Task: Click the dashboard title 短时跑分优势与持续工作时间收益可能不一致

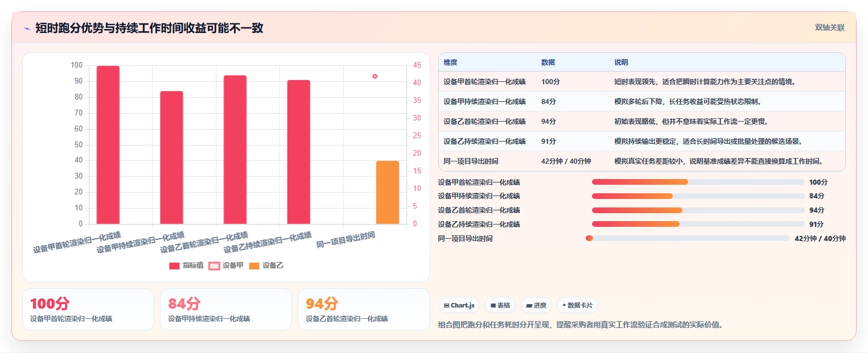Action: point(149,28)
